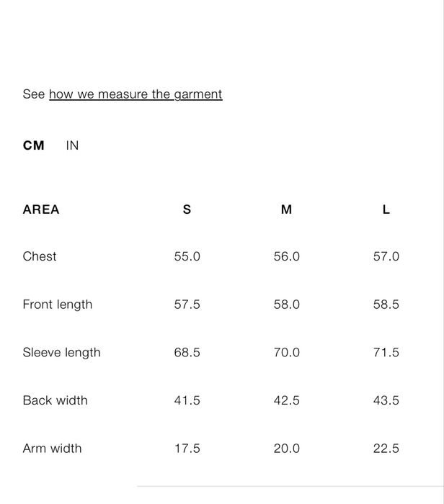444x504 pixels.
Task: Click the Chest value 55.0 for size S
Action: click(x=187, y=256)
